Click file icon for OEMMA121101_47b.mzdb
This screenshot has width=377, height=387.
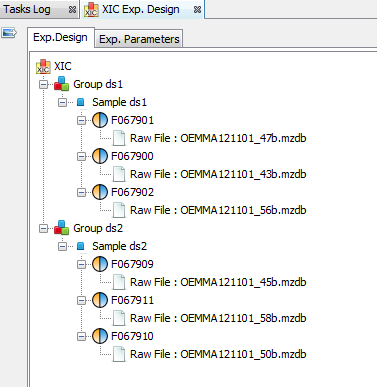tap(119, 138)
